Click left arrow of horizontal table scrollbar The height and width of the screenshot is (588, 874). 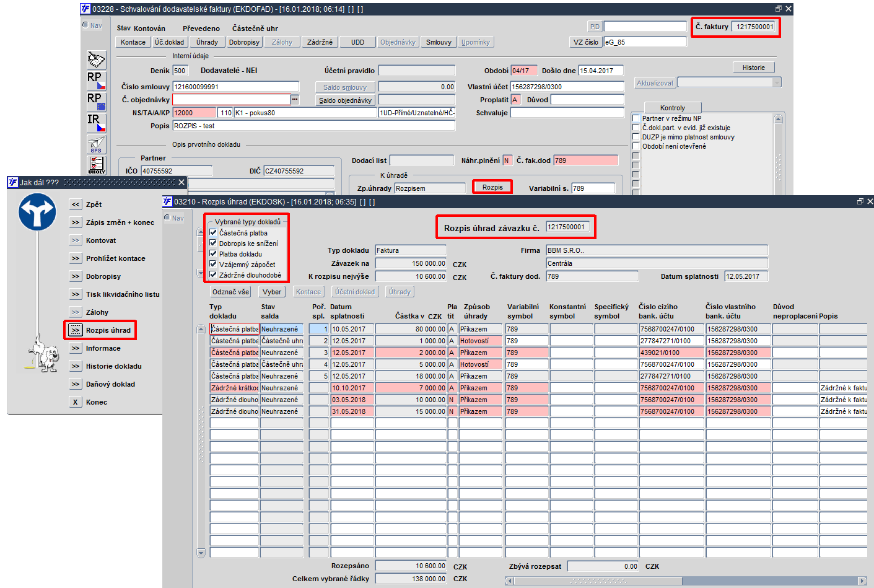tap(509, 581)
